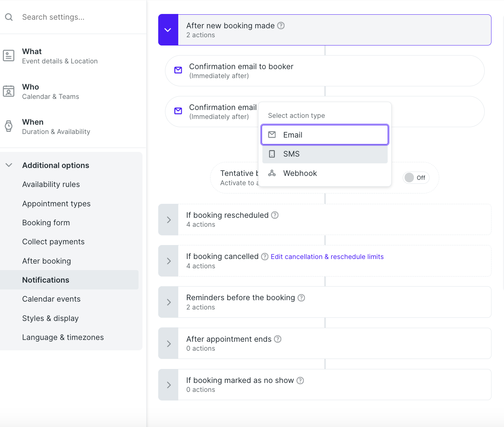Open Styles & display settings
This screenshot has height=427, width=504.
click(50, 318)
